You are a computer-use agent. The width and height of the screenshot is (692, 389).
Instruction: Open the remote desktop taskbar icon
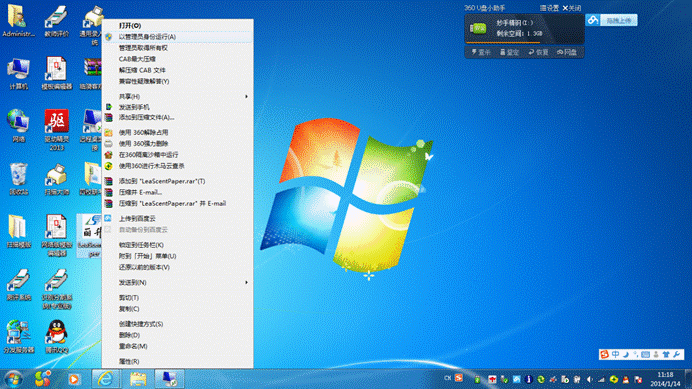point(169,379)
